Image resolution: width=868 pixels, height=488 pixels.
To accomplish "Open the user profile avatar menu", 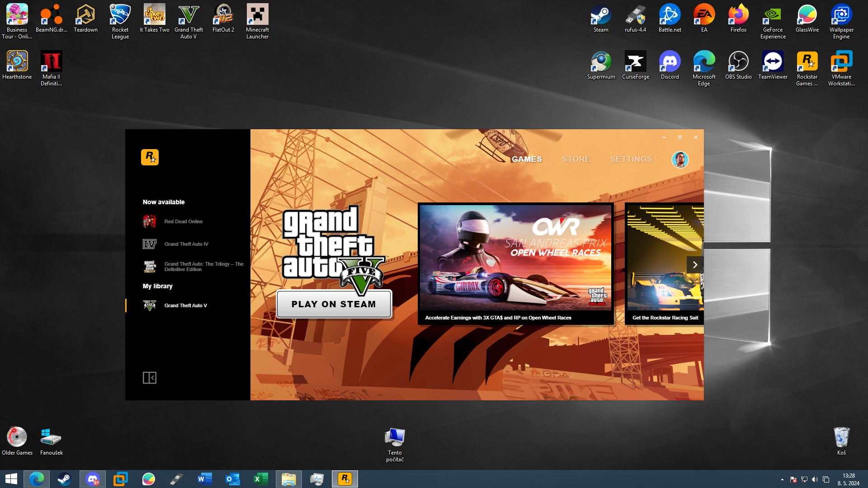I will [x=680, y=160].
